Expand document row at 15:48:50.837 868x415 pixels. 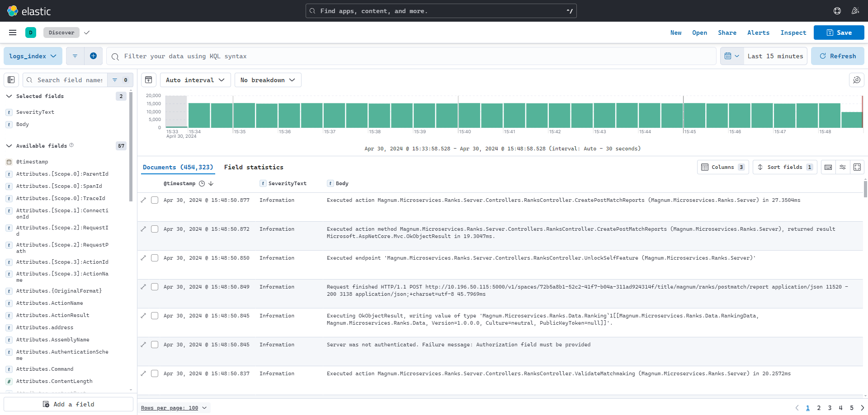(143, 373)
